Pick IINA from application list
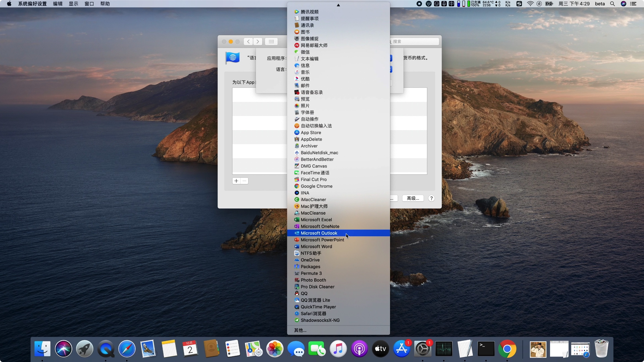This screenshot has width=644, height=362. click(338, 193)
